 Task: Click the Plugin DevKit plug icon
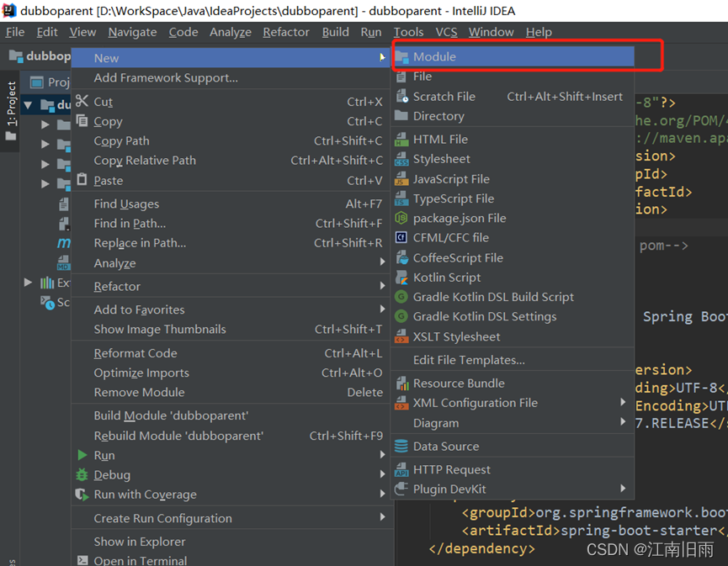(x=401, y=489)
